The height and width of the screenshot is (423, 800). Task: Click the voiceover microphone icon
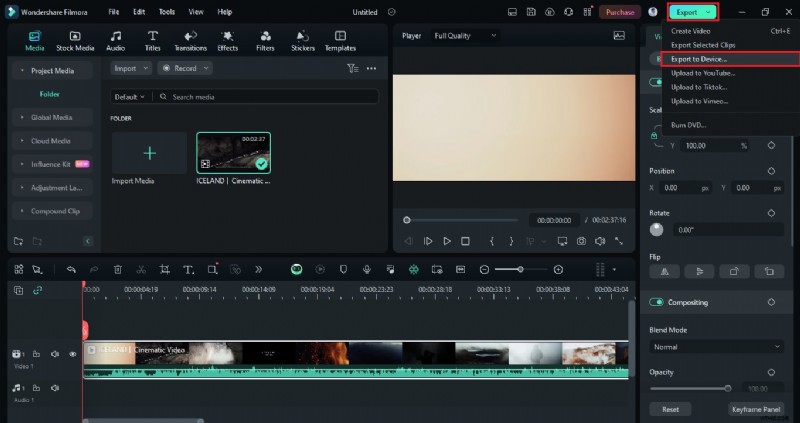click(367, 269)
